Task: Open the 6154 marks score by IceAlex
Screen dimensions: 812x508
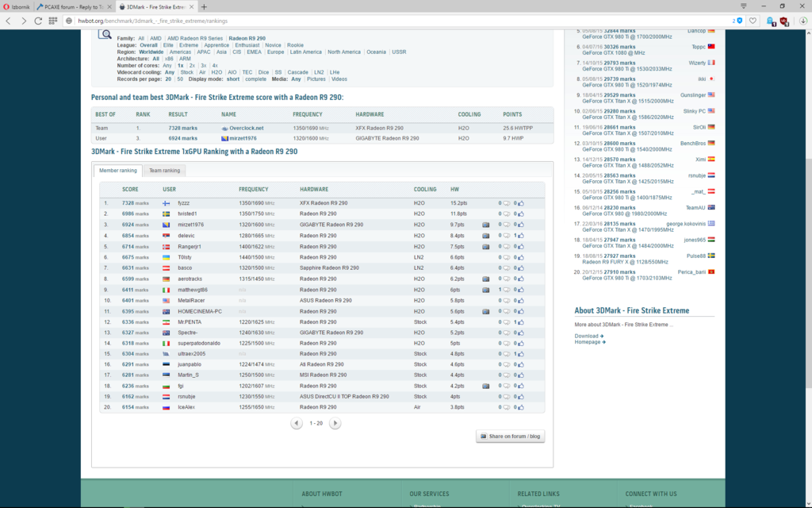Action: pyautogui.click(x=135, y=407)
